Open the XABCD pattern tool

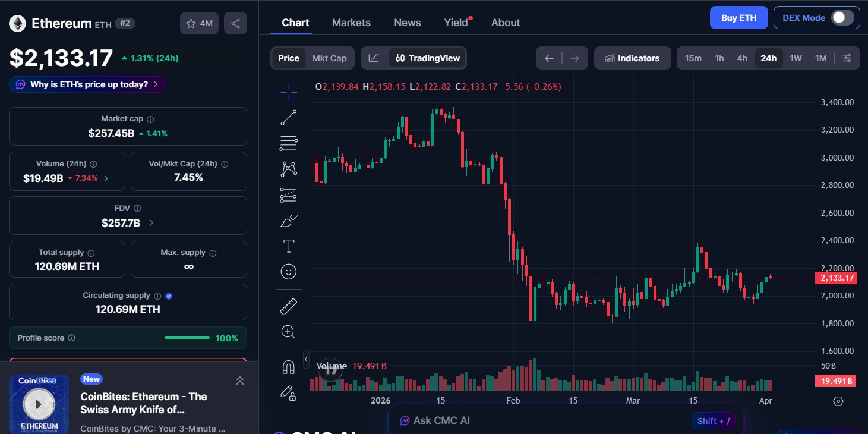[288, 168]
